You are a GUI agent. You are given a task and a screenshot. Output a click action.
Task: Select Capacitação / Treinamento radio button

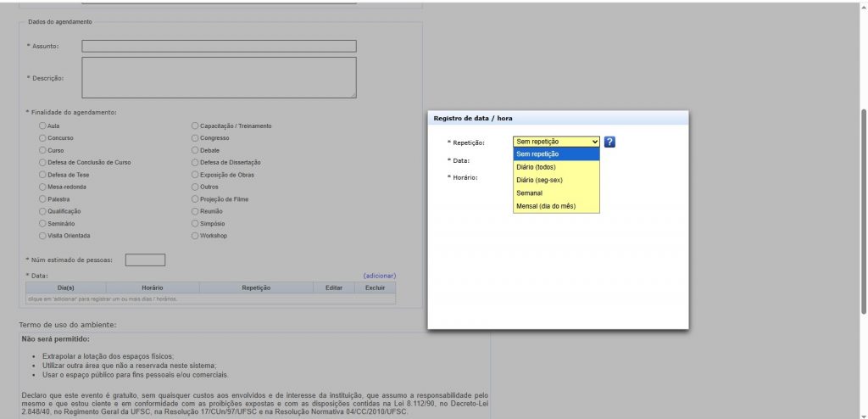pos(195,126)
